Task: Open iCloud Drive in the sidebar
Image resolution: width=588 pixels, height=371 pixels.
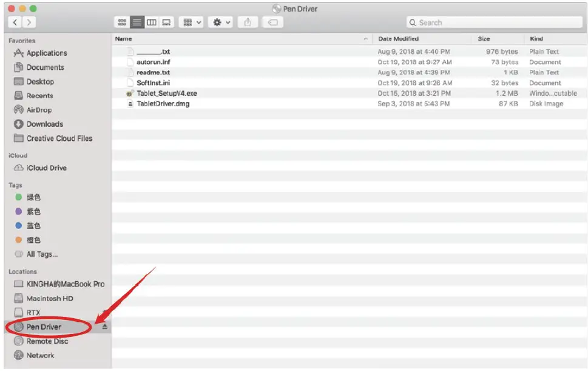Action: (46, 168)
